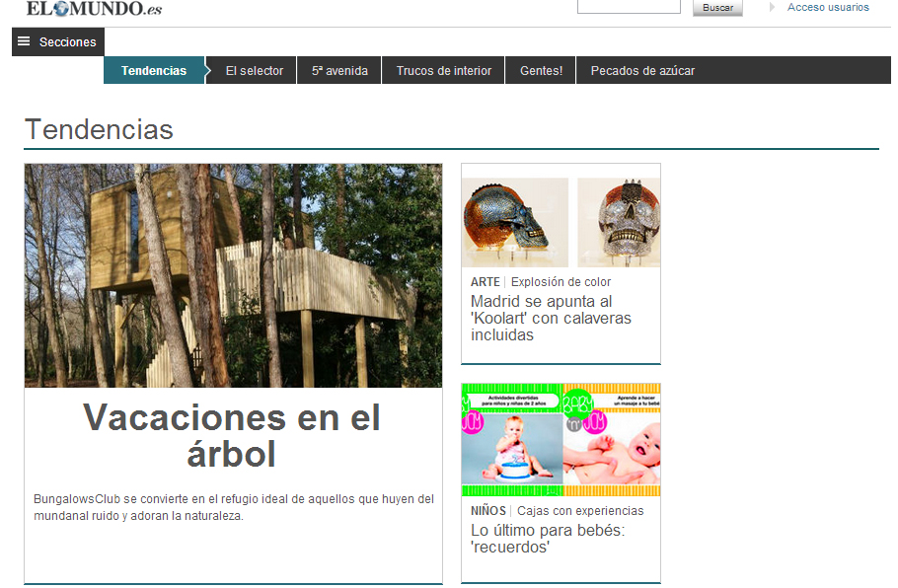The width and height of the screenshot is (898, 588).
Task: Switch to El selector tab
Action: (x=254, y=71)
